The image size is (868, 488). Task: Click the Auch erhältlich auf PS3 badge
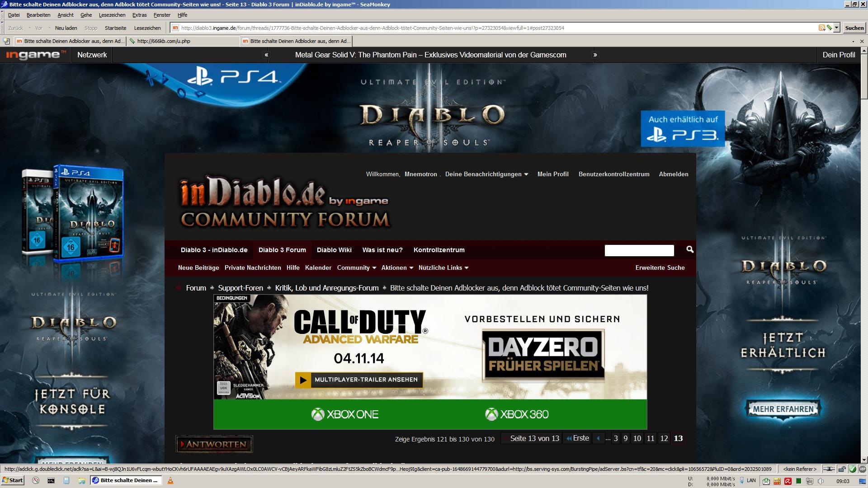[683, 128]
